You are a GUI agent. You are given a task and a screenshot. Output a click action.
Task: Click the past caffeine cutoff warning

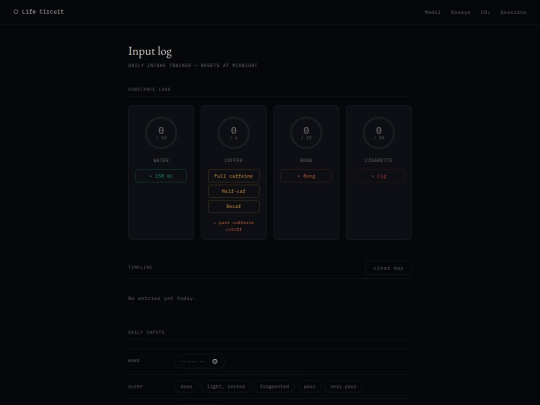[x=233, y=226]
